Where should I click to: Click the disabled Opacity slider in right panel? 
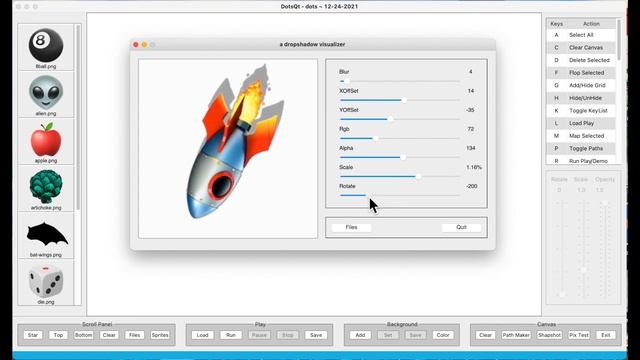click(605, 249)
